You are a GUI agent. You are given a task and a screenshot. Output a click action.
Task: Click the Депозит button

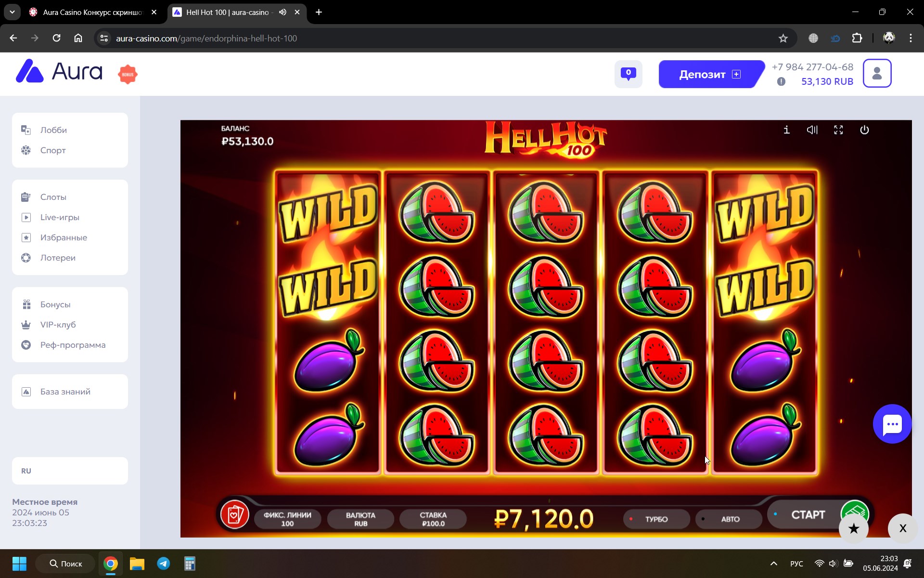click(x=710, y=74)
